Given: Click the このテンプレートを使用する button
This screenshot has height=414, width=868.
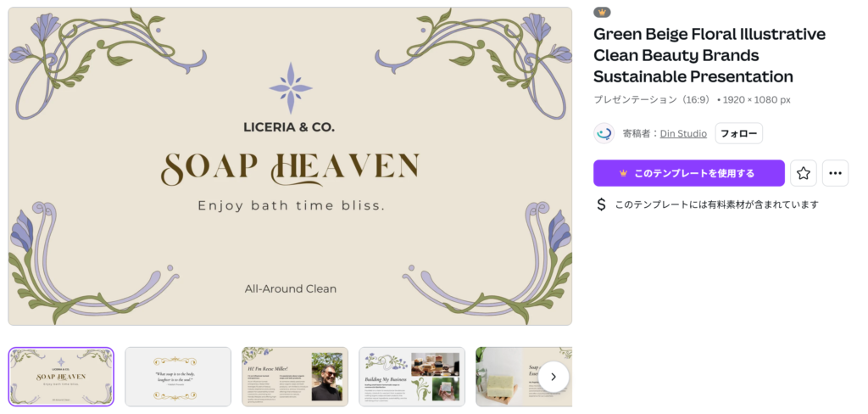Looking at the screenshot, I should click(x=688, y=173).
